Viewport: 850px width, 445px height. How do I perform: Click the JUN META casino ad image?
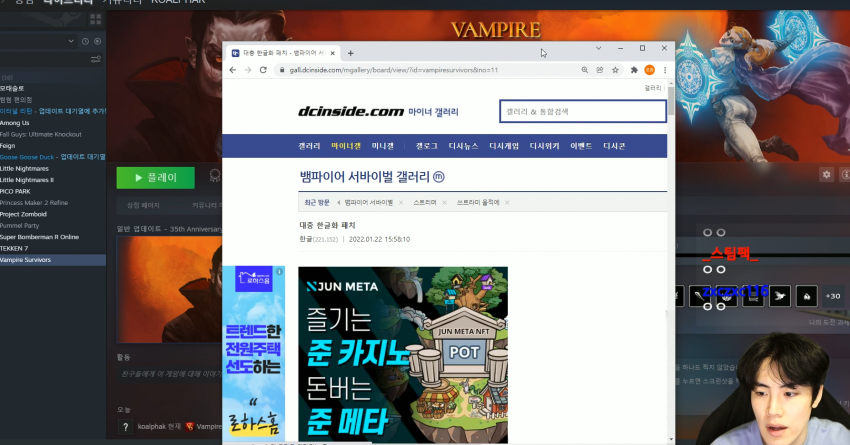point(403,354)
